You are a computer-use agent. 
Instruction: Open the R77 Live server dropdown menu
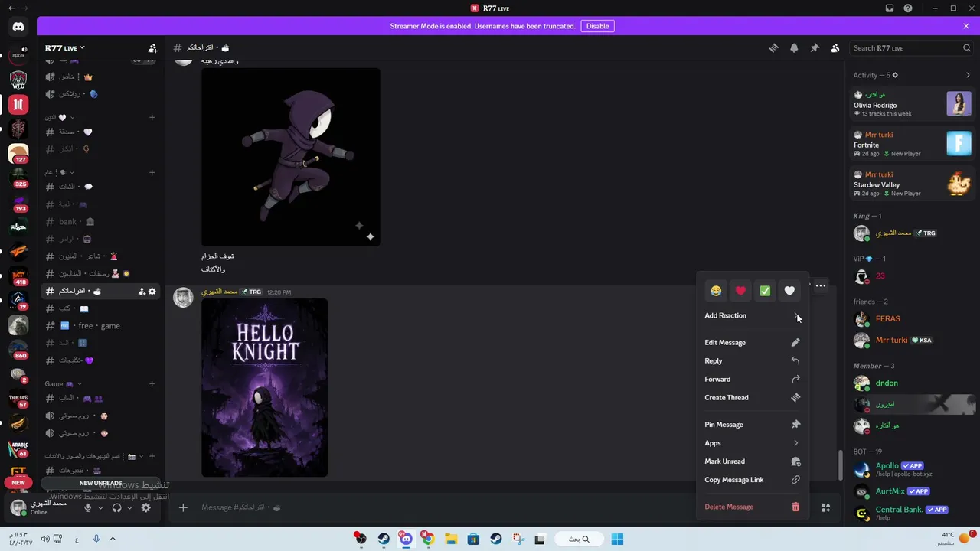(x=65, y=48)
